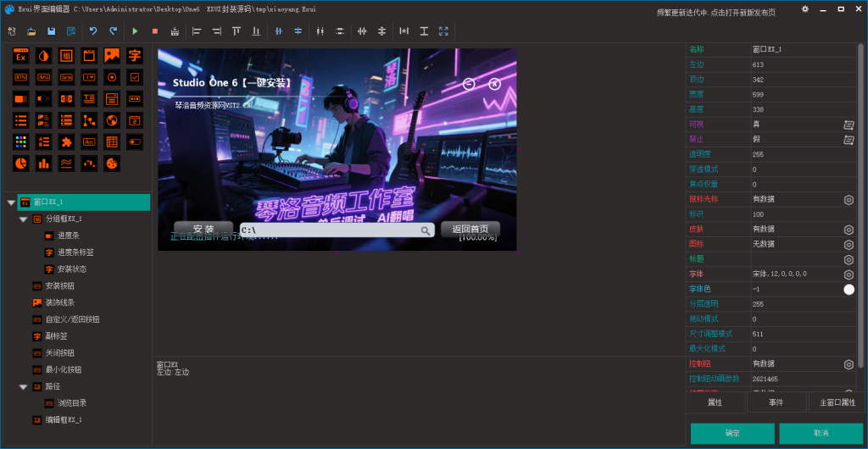868x449 pixels.
Task: Click the 字体色 white color swatch
Action: pyautogui.click(x=849, y=289)
